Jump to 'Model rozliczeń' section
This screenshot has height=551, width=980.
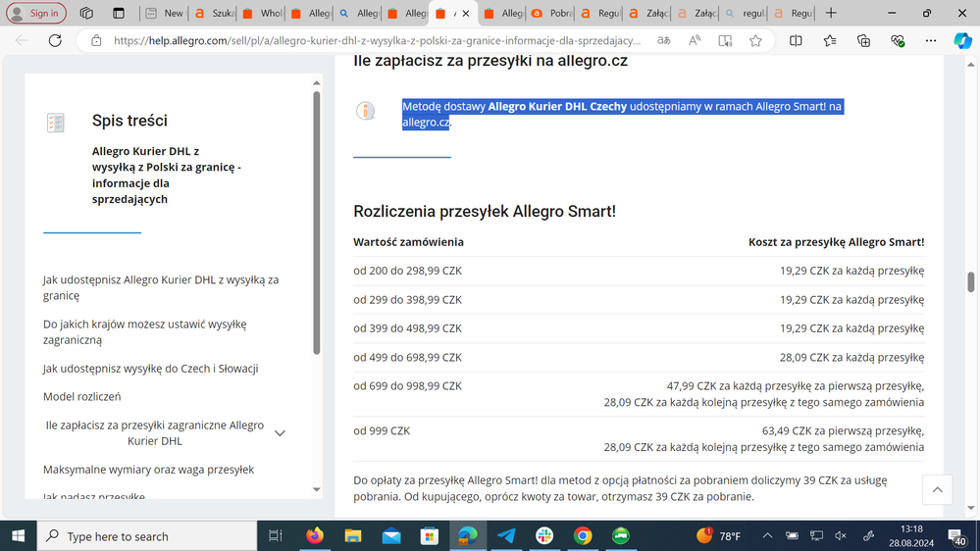point(81,396)
